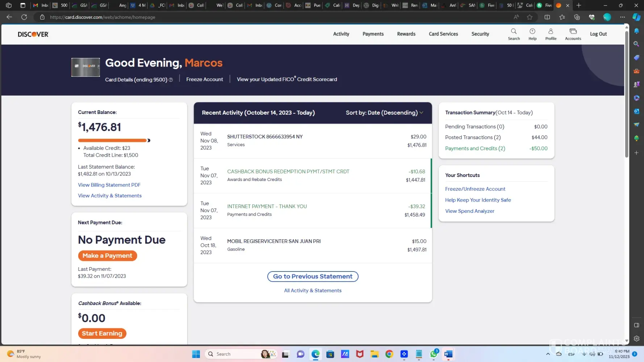The image size is (644, 362).
Task: Open the Payments menu
Action: [x=373, y=34]
